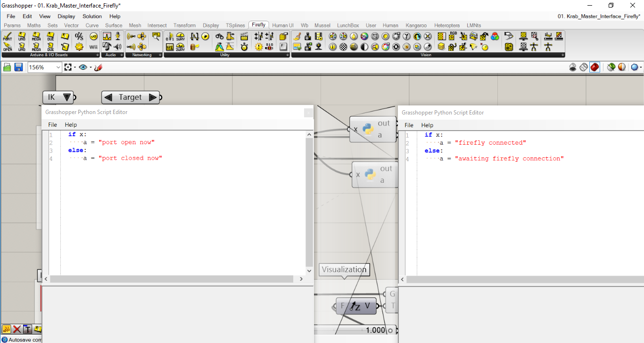
Task: Activate the red sketch pencil tool
Action: click(x=98, y=67)
